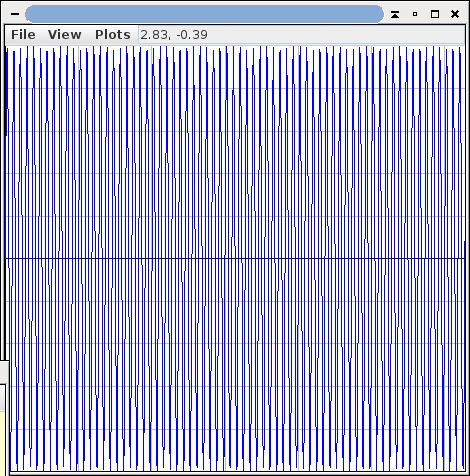Open the File menu

pos(23,35)
